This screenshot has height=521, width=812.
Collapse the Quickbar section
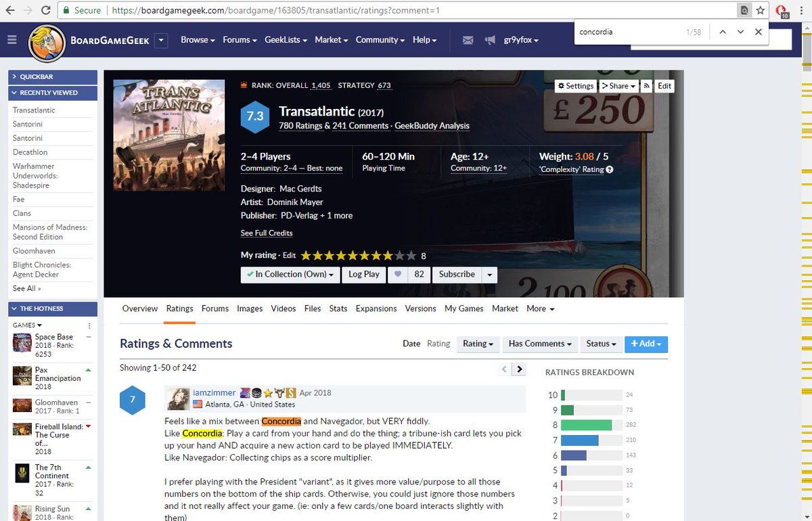[x=53, y=77]
